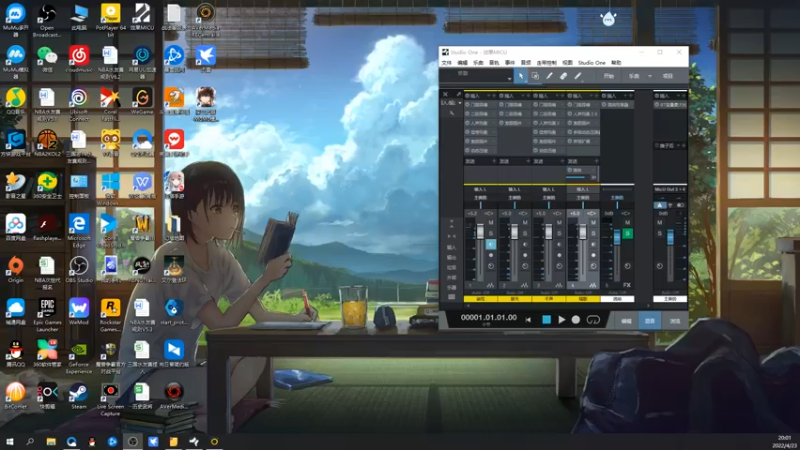Open the third menu in Studio One menu bar
This screenshot has width=800, height=450.
point(478,63)
